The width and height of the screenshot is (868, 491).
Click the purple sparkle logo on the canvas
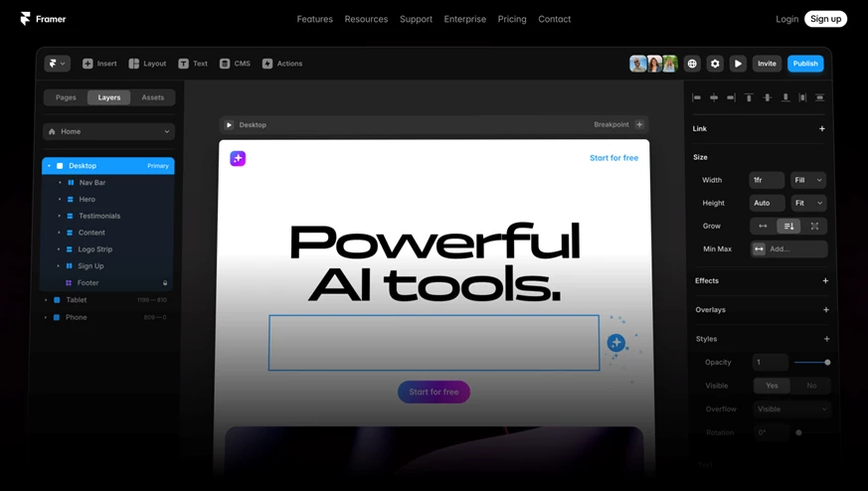pyautogui.click(x=238, y=158)
